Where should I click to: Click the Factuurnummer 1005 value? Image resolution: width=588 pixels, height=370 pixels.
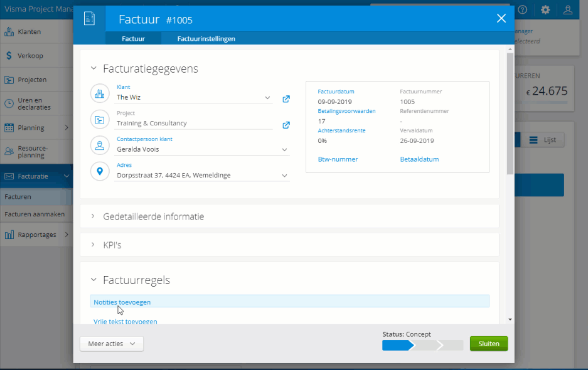point(407,102)
